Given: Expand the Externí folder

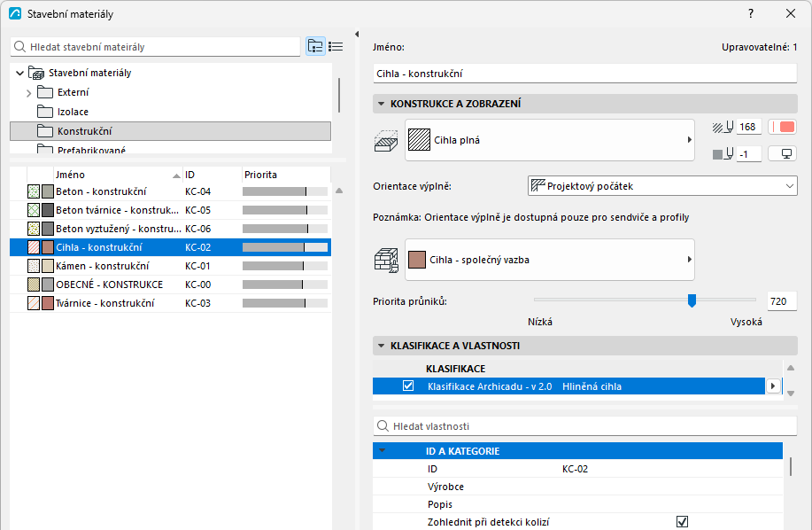Looking at the screenshot, I should click(x=29, y=93).
